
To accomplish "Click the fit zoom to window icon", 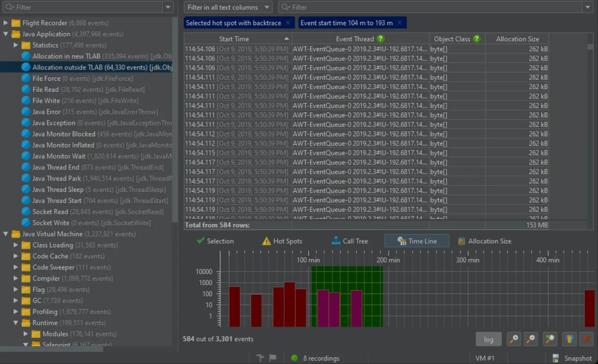I will tap(550, 339).
